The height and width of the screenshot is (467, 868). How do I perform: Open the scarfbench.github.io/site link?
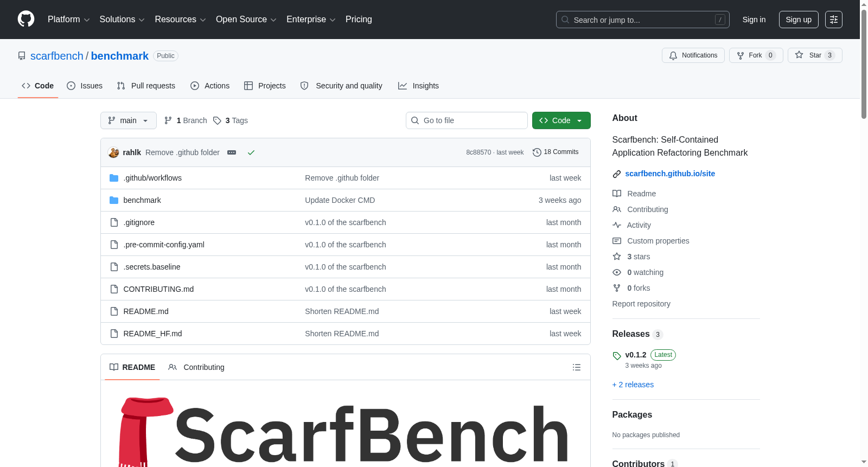pos(670,174)
